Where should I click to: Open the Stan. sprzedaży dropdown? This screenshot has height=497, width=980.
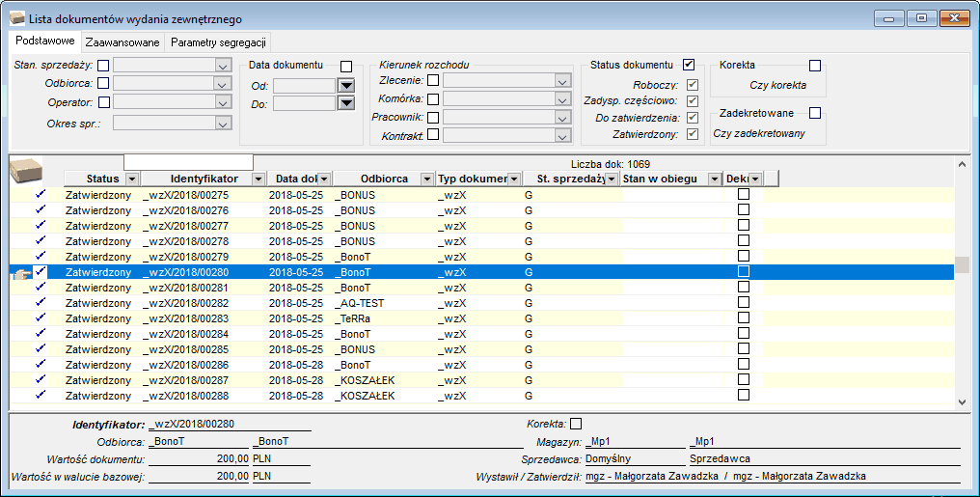tap(223, 66)
